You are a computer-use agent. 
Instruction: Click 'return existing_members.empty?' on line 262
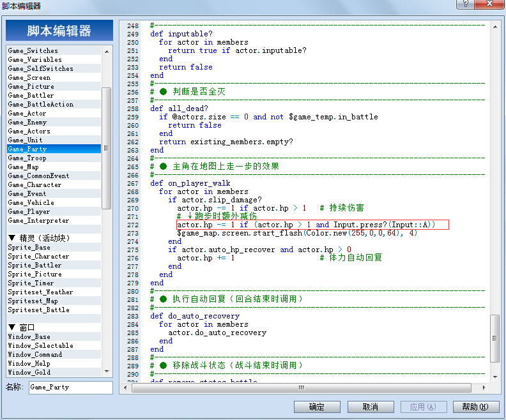click(226, 142)
